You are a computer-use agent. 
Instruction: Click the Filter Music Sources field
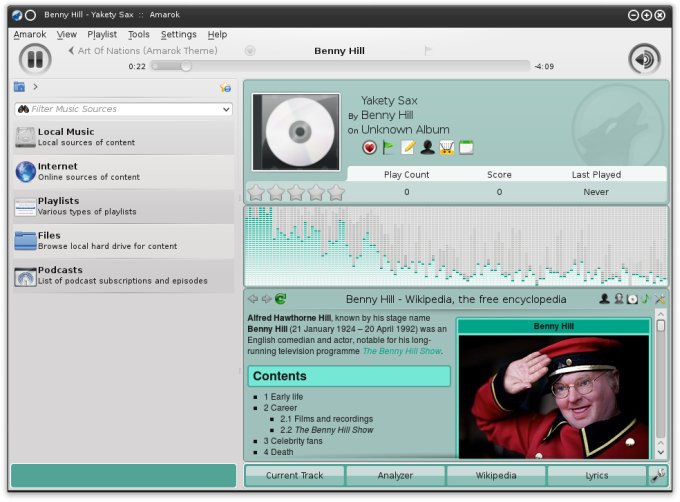tap(124, 109)
